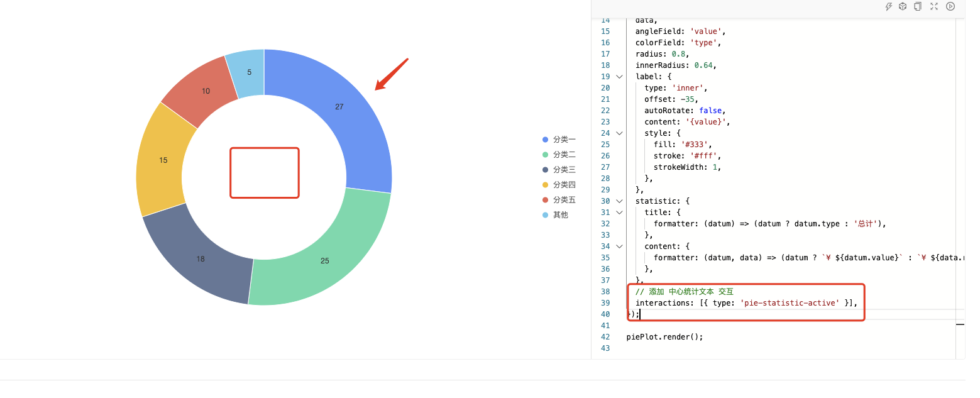
Task: Run the code with the circled play icon
Action: [x=950, y=6]
